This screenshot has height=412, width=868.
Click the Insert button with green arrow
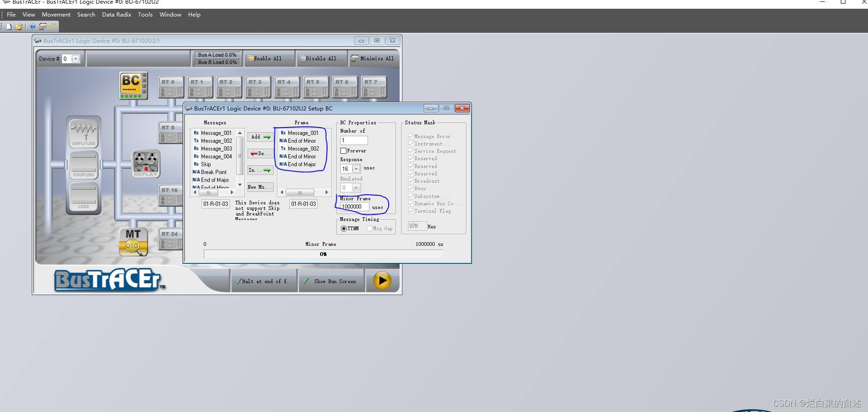tap(260, 170)
